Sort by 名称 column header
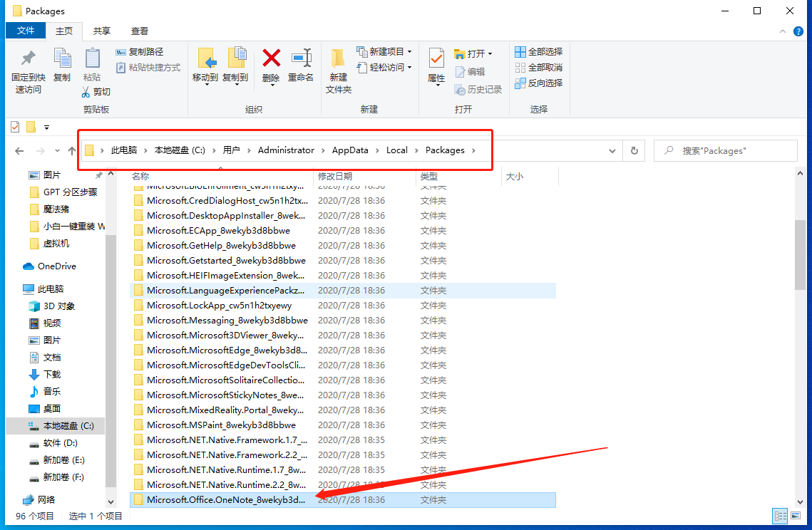 [221, 176]
